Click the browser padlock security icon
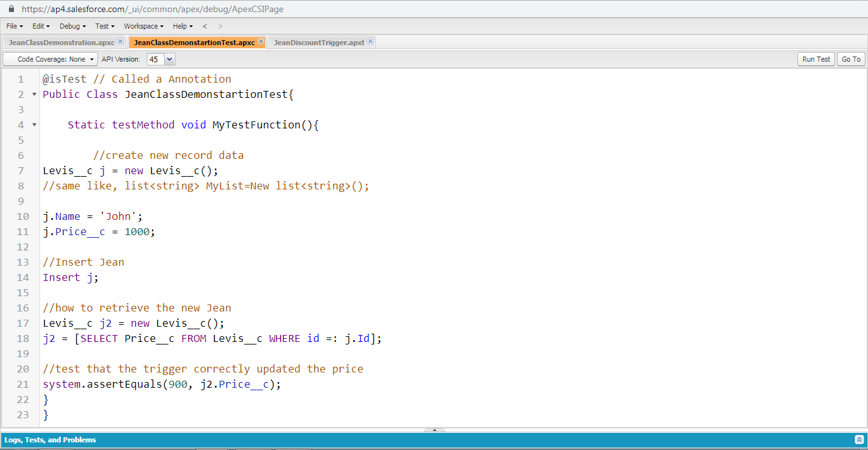Image resolution: width=868 pixels, height=450 pixels. (x=11, y=9)
